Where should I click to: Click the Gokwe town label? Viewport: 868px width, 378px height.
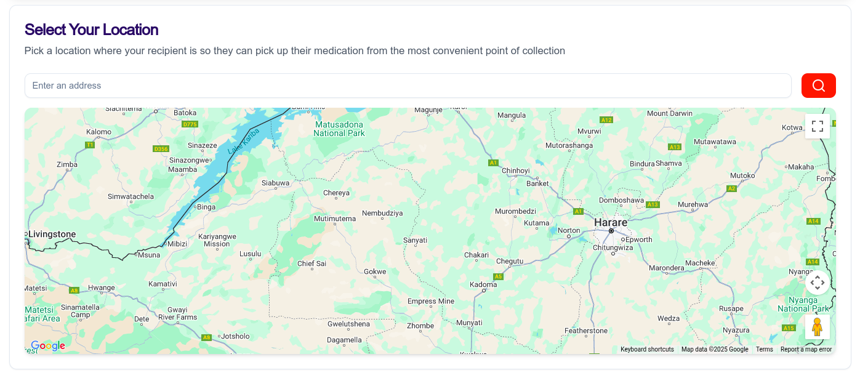375,271
